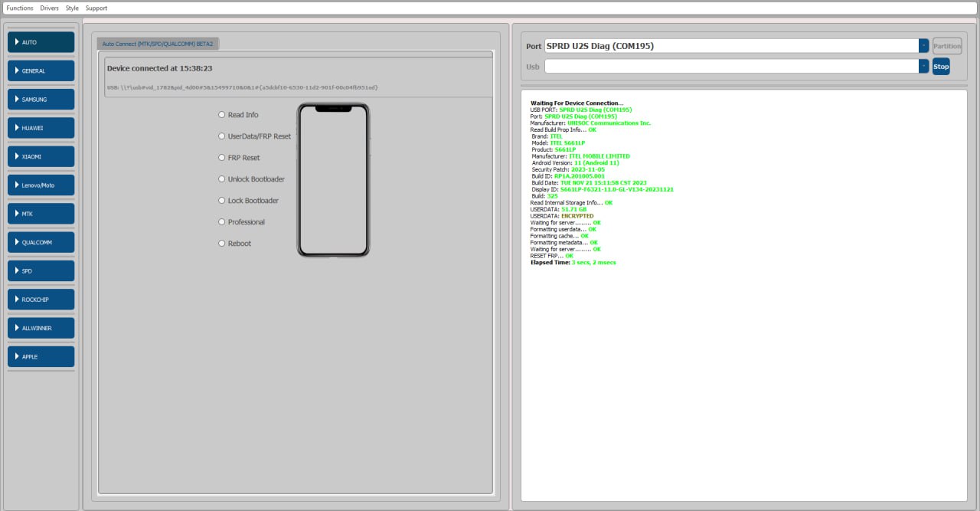Click 'Waiting For Device Connection...' log line
Screen dimensions: 980x511
click(577, 103)
